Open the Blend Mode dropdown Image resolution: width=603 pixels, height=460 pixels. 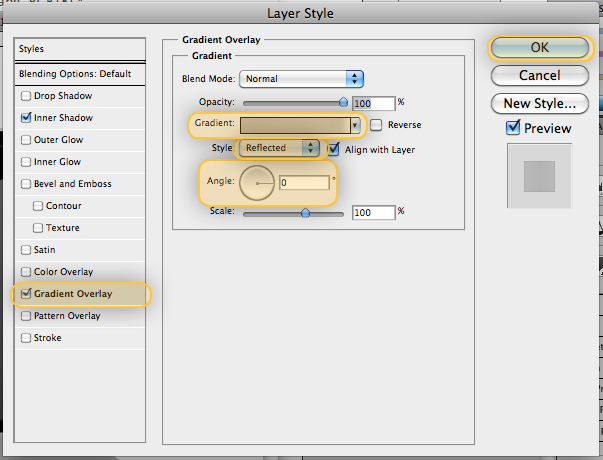tap(301, 79)
